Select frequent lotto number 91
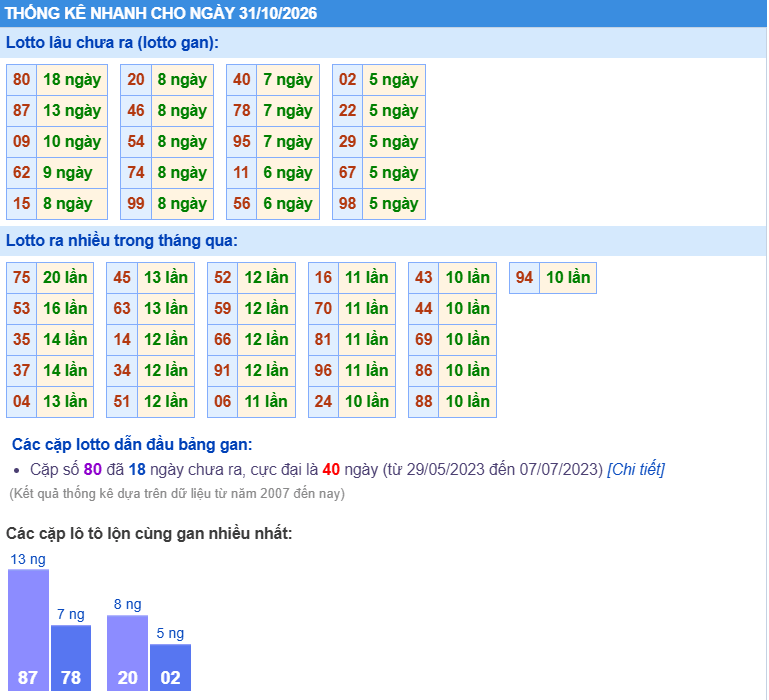The width and height of the screenshot is (769, 700). pyautogui.click(x=223, y=370)
